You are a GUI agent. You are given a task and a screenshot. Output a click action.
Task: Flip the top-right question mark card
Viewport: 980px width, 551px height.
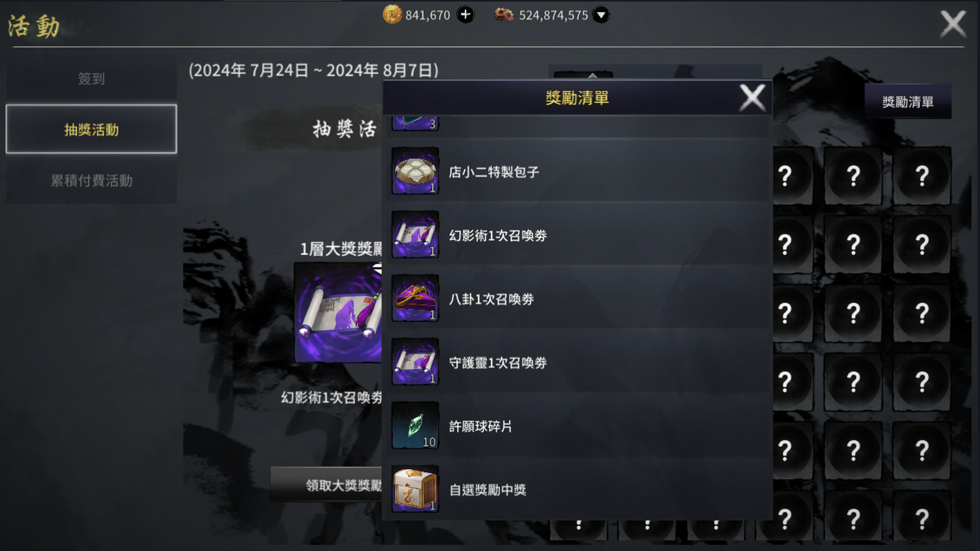pos(922,176)
